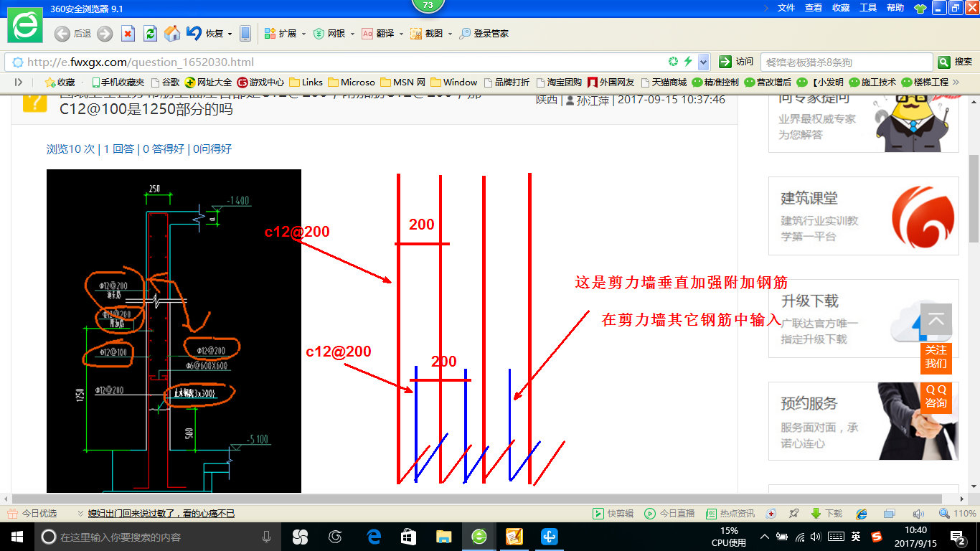Expand the 今日优选 news ticker chevron
The width and height of the screenshot is (980, 551).
(x=81, y=514)
